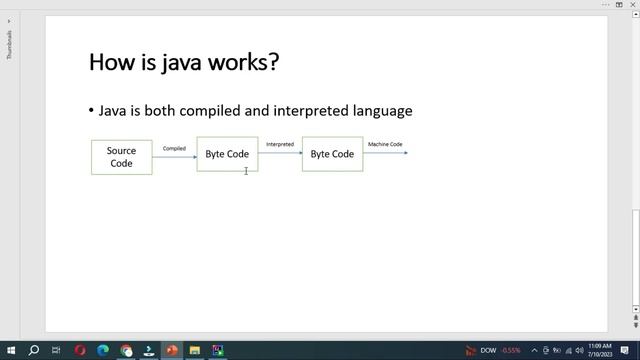
Task: Open network status in system tray
Action: point(569,350)
